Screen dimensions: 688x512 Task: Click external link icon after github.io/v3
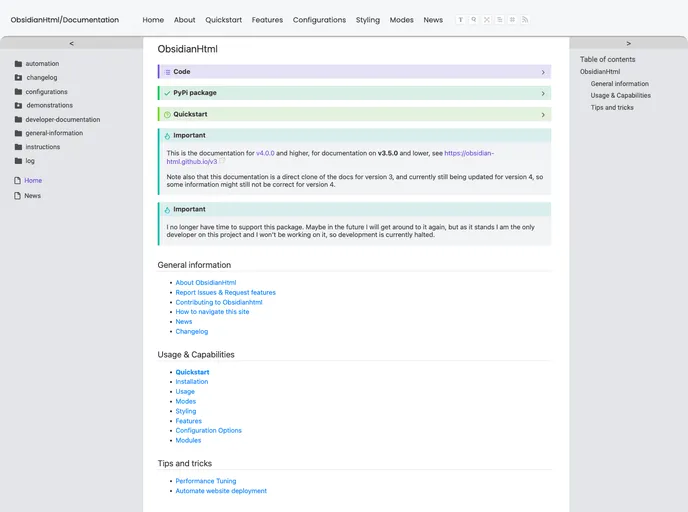222,161
